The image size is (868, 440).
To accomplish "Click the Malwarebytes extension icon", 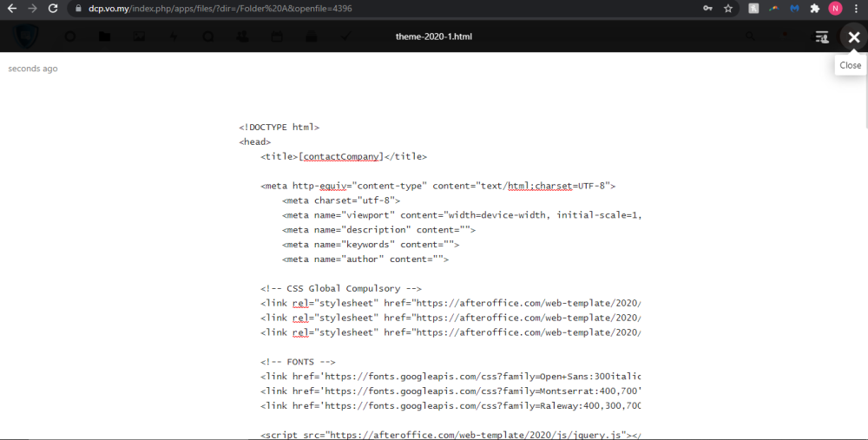I will coord(794,9).
